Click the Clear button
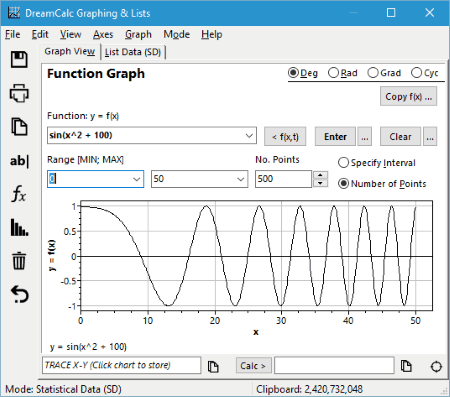Screen dimensions: 450x397 click(400, 137)
